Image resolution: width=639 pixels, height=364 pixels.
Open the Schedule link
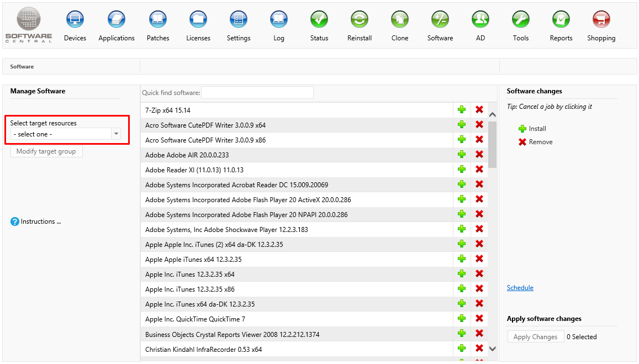520,288
